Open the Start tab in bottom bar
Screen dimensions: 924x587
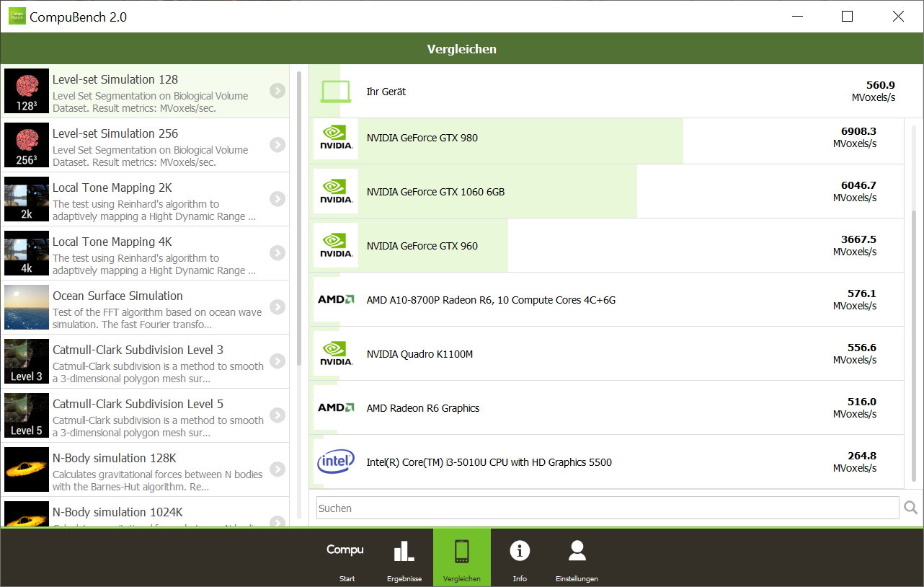346,557
